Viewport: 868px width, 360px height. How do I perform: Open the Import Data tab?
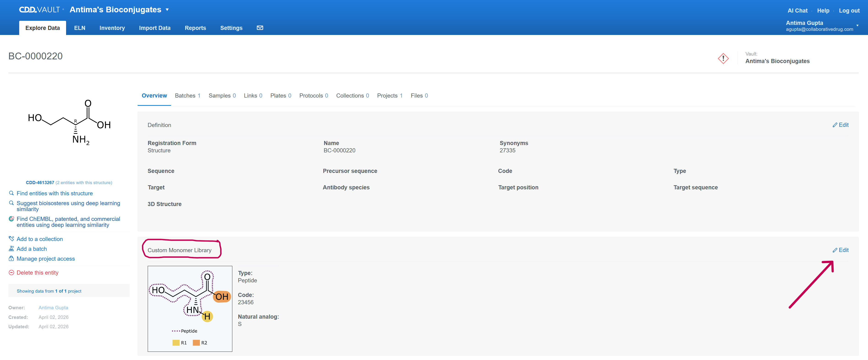pyautogui.click(x=155, y=28)
